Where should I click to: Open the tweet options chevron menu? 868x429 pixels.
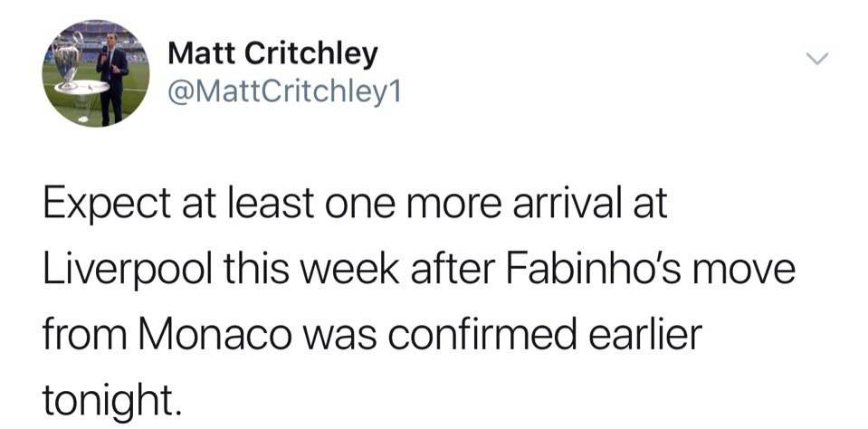pos(817,59)
